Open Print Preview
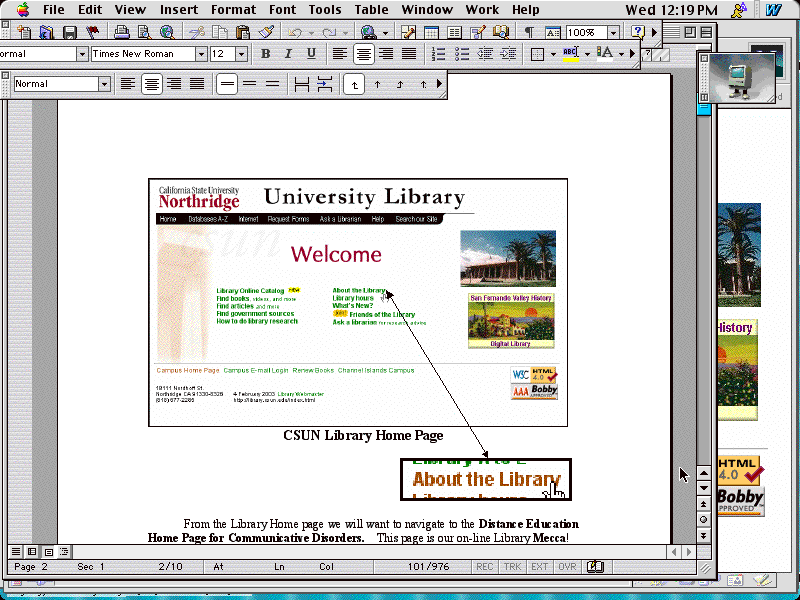Viewport: 800px width, 600px height. pos(144,32)
